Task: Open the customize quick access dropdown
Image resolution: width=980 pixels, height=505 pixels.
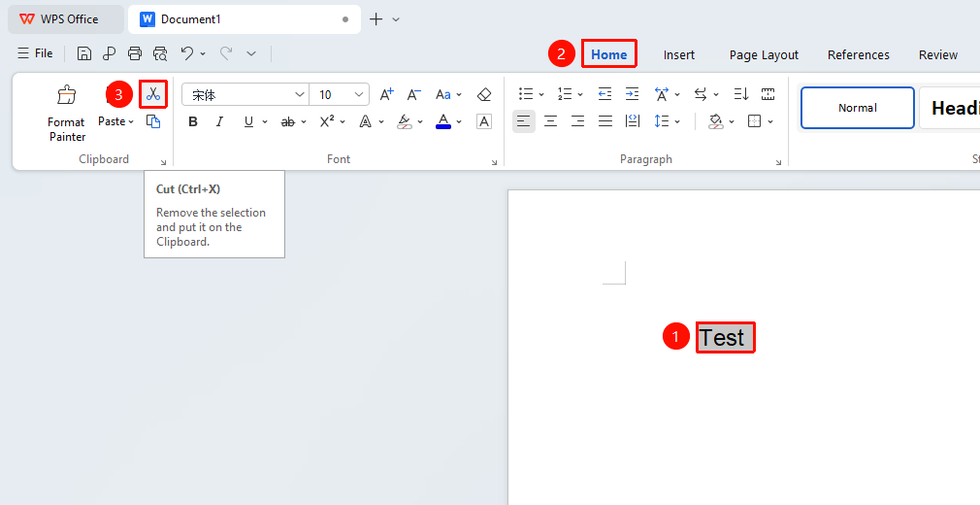Action: pyautogui.click(x=251, y=53)
